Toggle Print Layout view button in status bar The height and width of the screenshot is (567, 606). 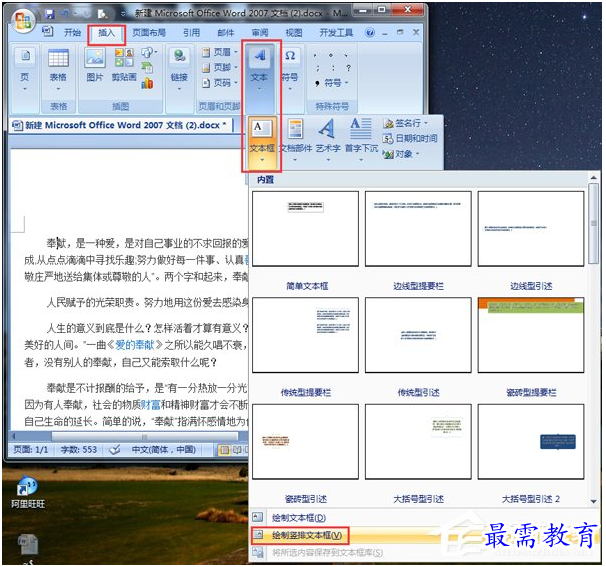pos(224,450)
